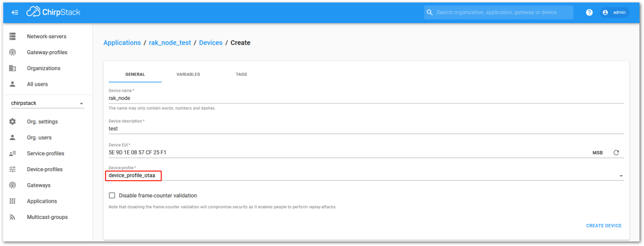Viewport: 644px width, 246px height.
Task: Open Service-profiles in the sidebar
Action: [46, 154]
